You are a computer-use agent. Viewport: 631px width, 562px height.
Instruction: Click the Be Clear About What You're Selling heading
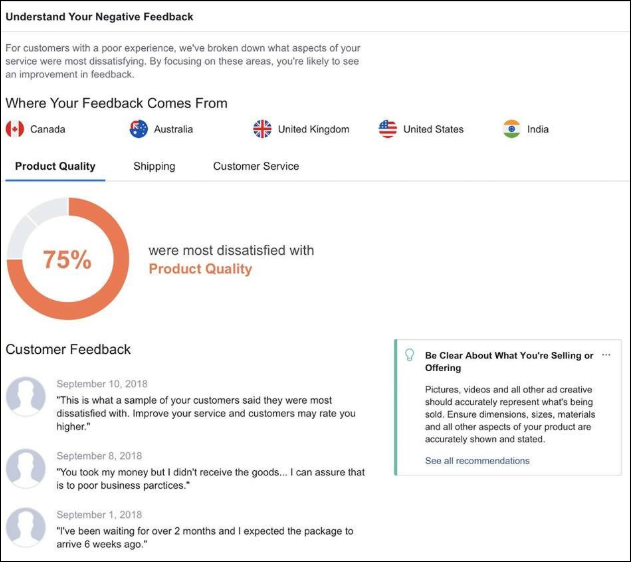click(x=509, y=361)
